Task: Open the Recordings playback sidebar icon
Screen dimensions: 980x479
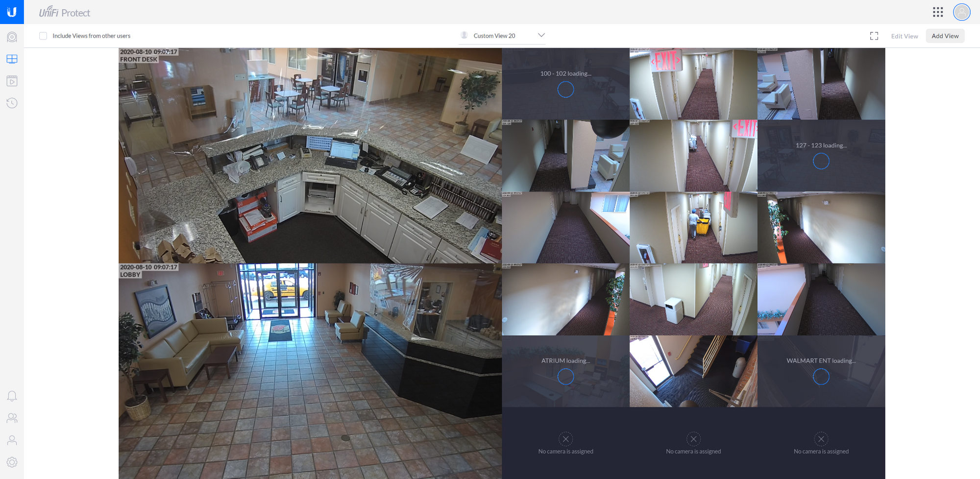Action: (12, 81)
